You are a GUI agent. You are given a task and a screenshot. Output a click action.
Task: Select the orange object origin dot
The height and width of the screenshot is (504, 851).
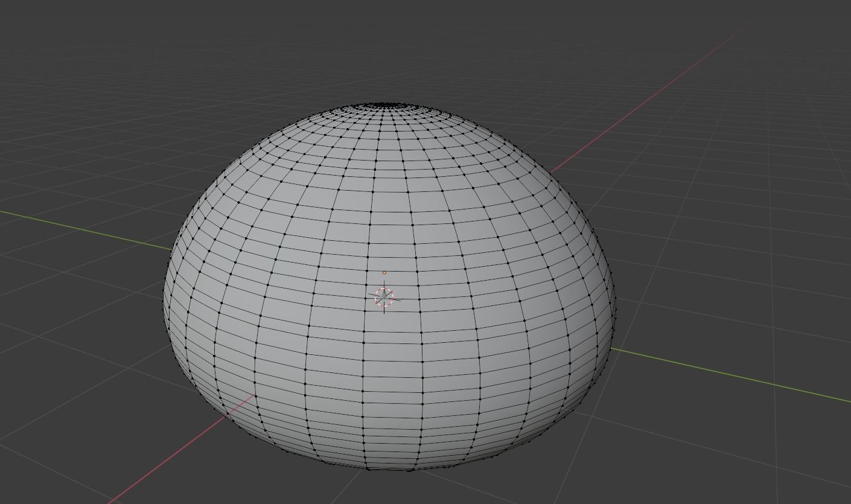pyautogui.click(x=384, y=273)
